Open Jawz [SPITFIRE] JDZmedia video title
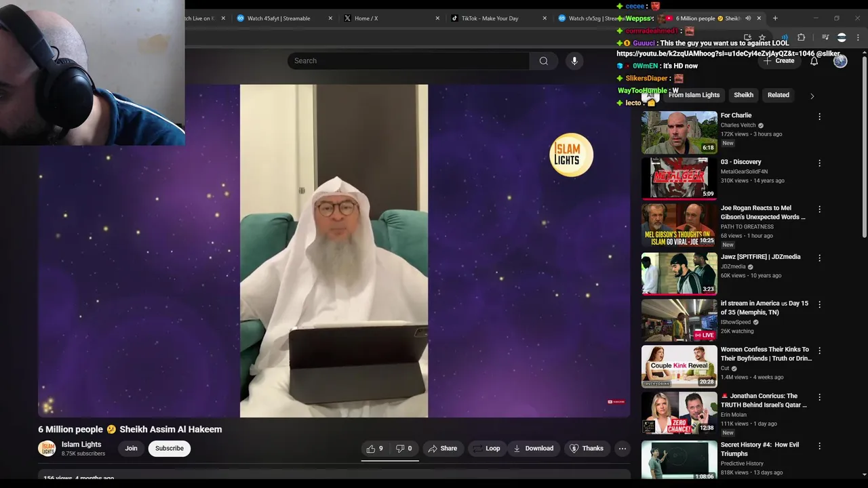The height and width of the screenshot is (488, 868). tap(760, 257)
